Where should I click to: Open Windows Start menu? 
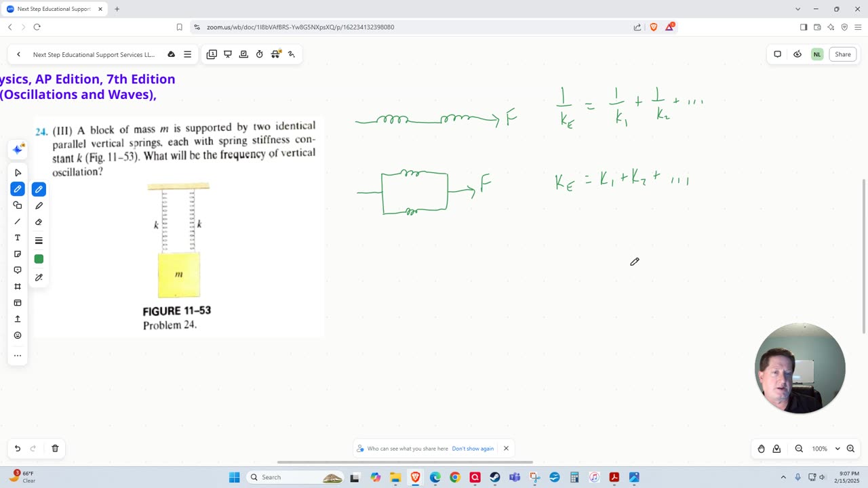pos(234,477)
